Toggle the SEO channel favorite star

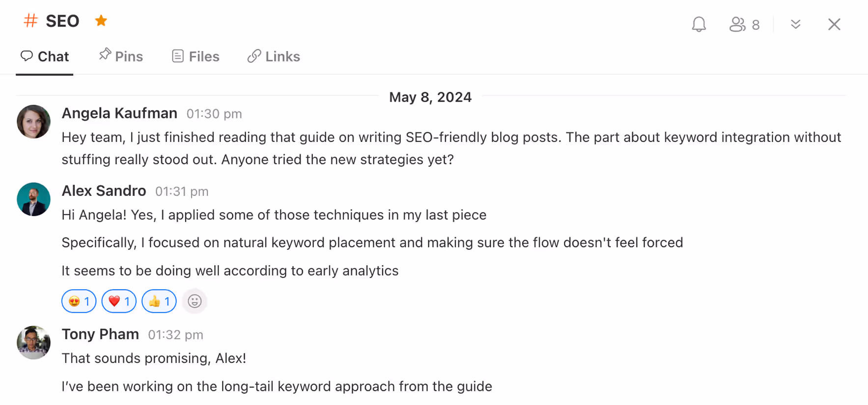click(x=101, y=21)
